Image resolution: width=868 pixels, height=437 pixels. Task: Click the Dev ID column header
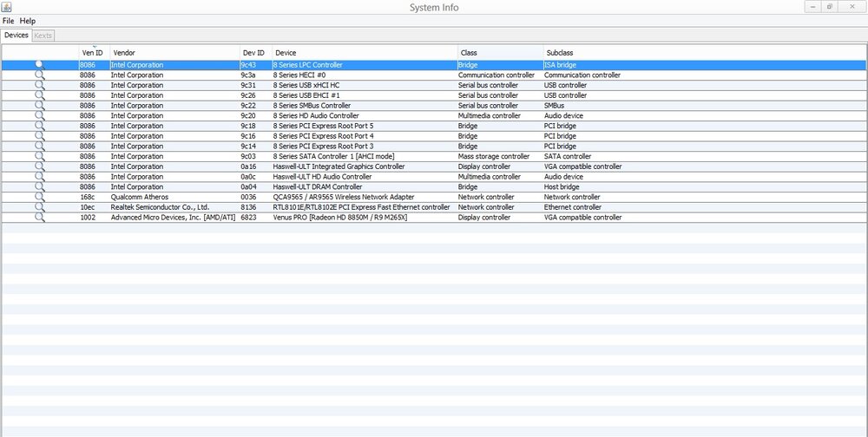255,53
